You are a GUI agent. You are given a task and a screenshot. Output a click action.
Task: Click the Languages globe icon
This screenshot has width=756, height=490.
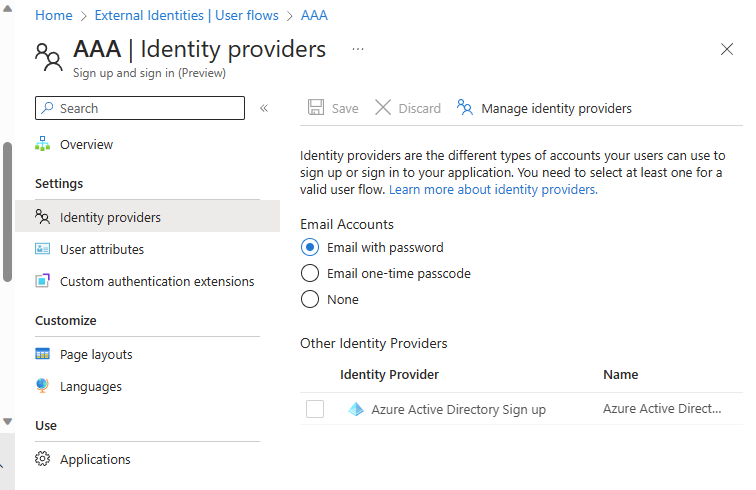click(x=42, y=386)
